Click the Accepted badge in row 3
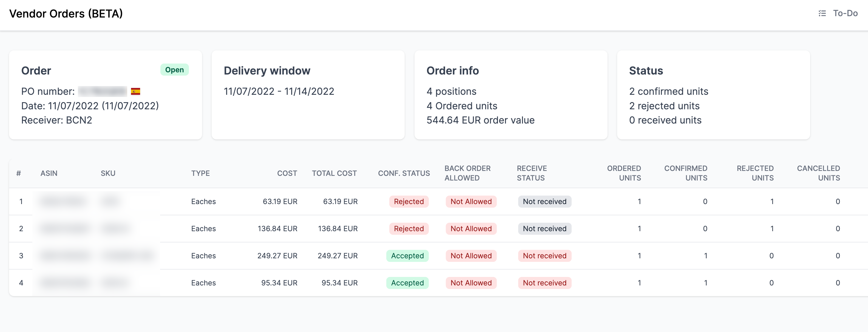 click(x=407, y=256)
